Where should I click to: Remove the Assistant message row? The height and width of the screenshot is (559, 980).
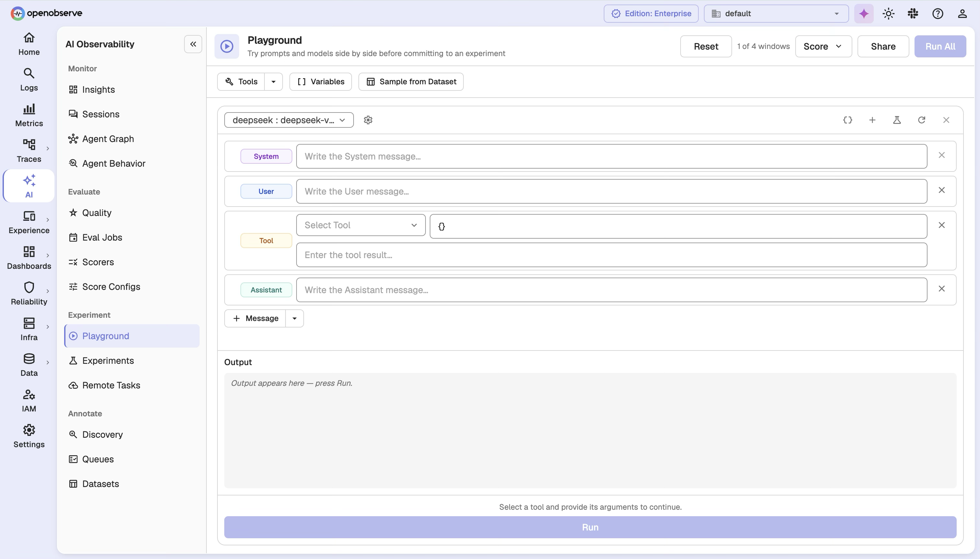click(942, 289)
